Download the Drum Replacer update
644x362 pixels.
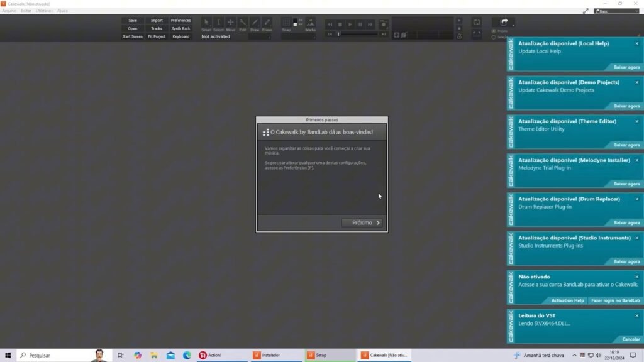(x=627, y=223)
